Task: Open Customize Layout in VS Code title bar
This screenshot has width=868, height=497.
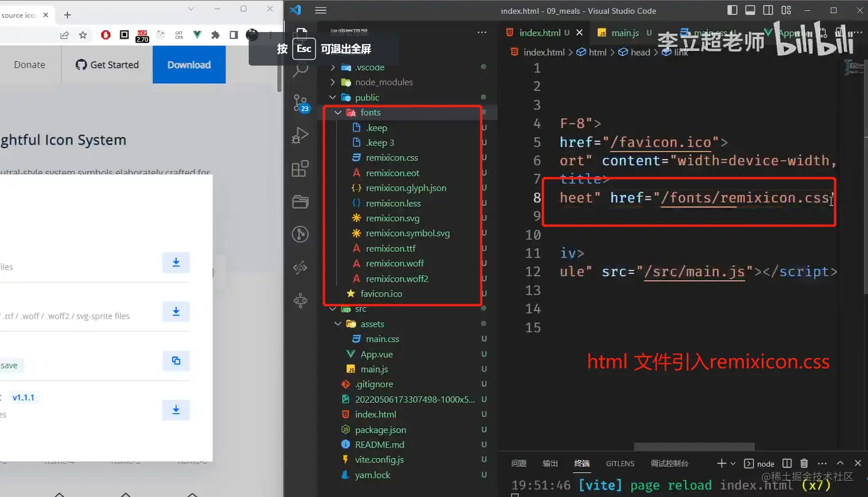Action: (x=786, y=10)
